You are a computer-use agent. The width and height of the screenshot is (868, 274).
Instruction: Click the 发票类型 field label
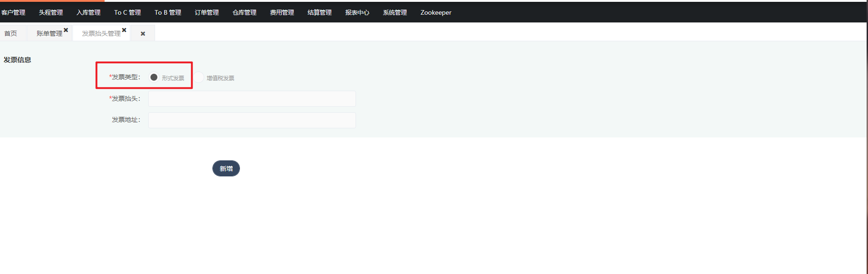coord(125,77)
